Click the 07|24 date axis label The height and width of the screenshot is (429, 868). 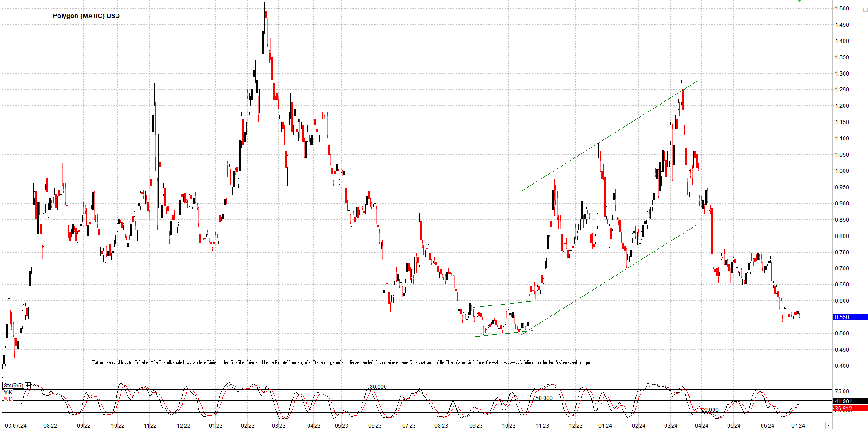click(x=798, y=426)
